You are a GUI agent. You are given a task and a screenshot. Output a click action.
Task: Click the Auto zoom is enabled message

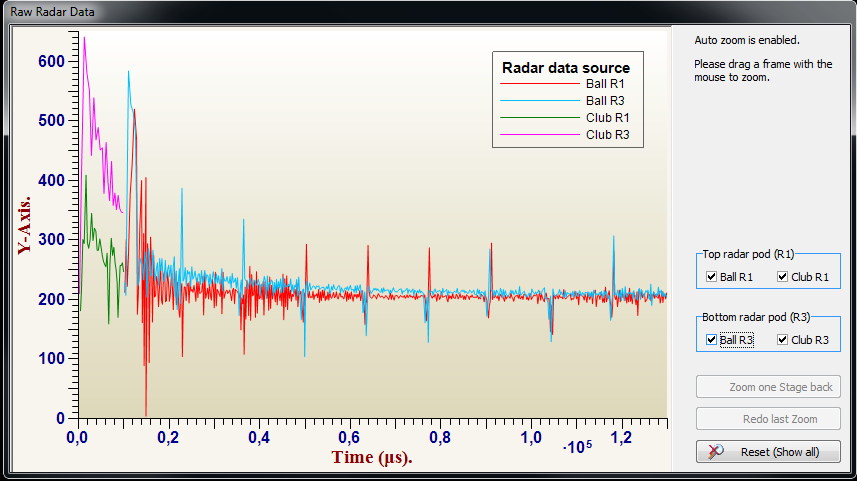746,41
